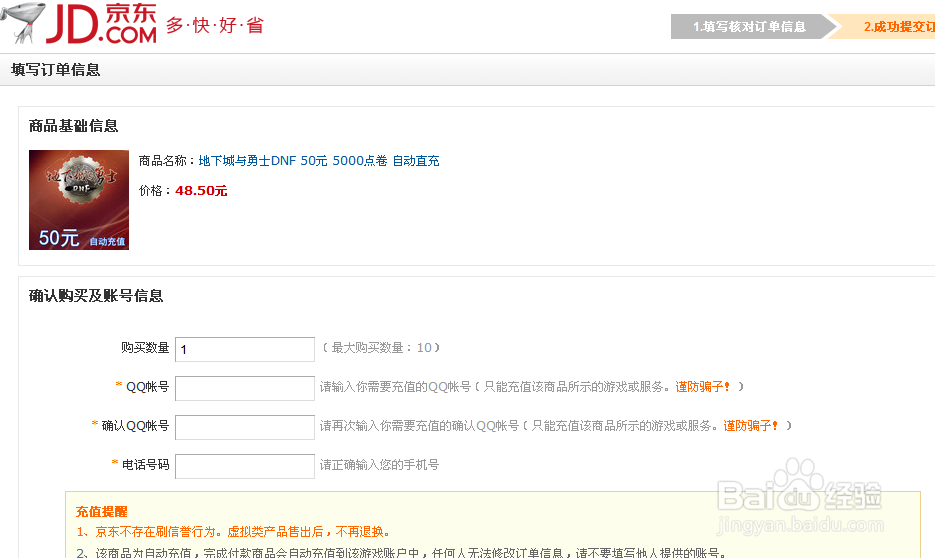The width and height of the screenshot is (935, 558).
Task: Click 谨防骗子 link in 确认QQ帐号 row
Action: [751, 426]
